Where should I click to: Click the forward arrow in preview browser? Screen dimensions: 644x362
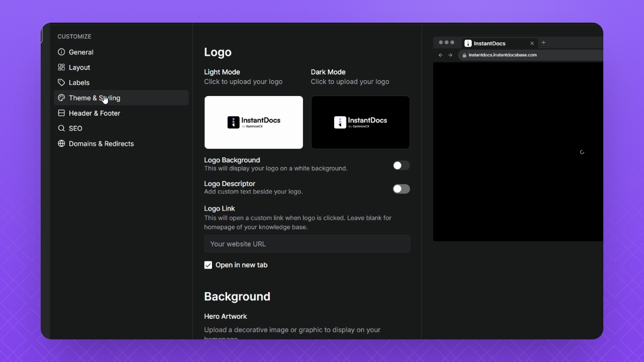point(450,55)
